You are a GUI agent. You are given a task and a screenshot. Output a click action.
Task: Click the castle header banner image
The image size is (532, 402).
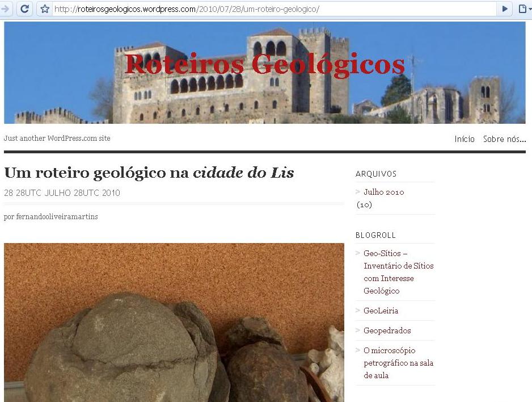click(265, 73)
